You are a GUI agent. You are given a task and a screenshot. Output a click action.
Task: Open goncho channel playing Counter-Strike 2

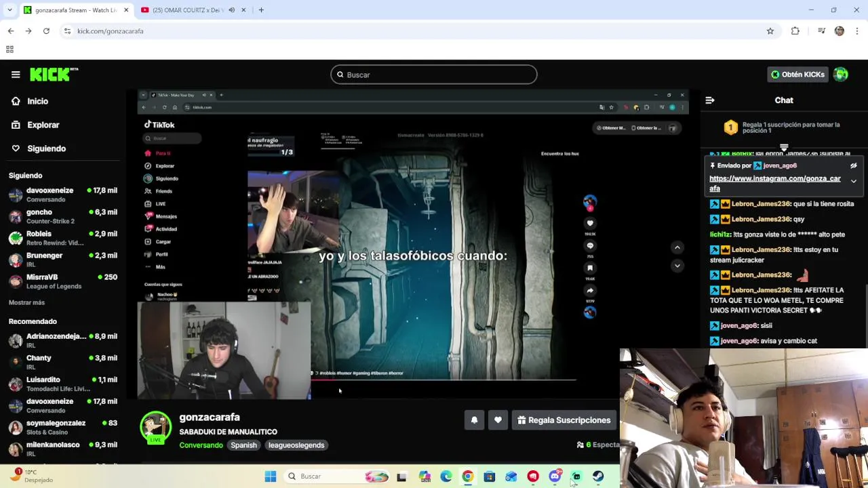point(62,216)
